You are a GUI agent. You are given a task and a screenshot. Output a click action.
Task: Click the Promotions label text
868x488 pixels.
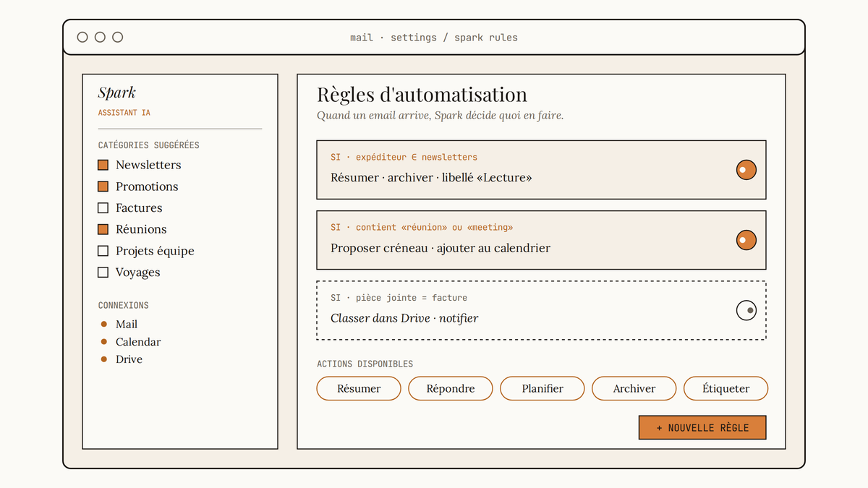[147, 187]
